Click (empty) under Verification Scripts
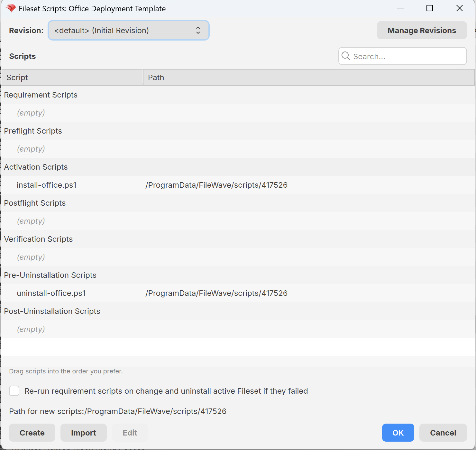This screenshot has height=450, width=476. (31, 257)
